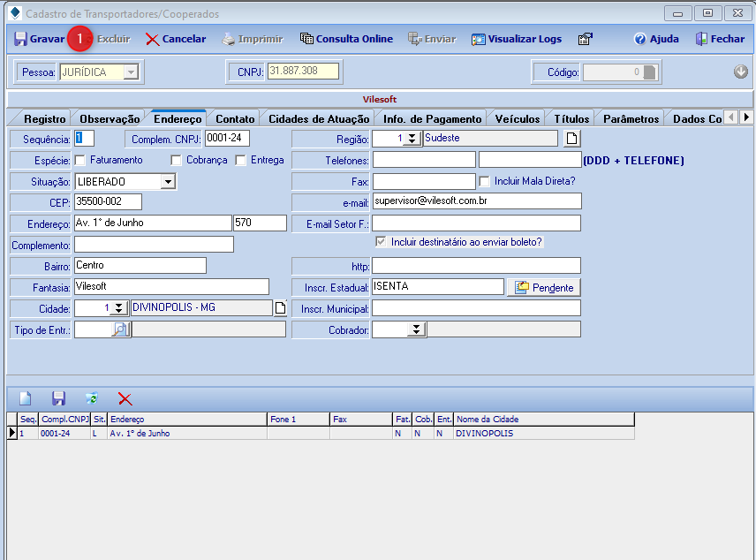Click Cancelar with the red X

pyautogui.click(x=175, y=39)
